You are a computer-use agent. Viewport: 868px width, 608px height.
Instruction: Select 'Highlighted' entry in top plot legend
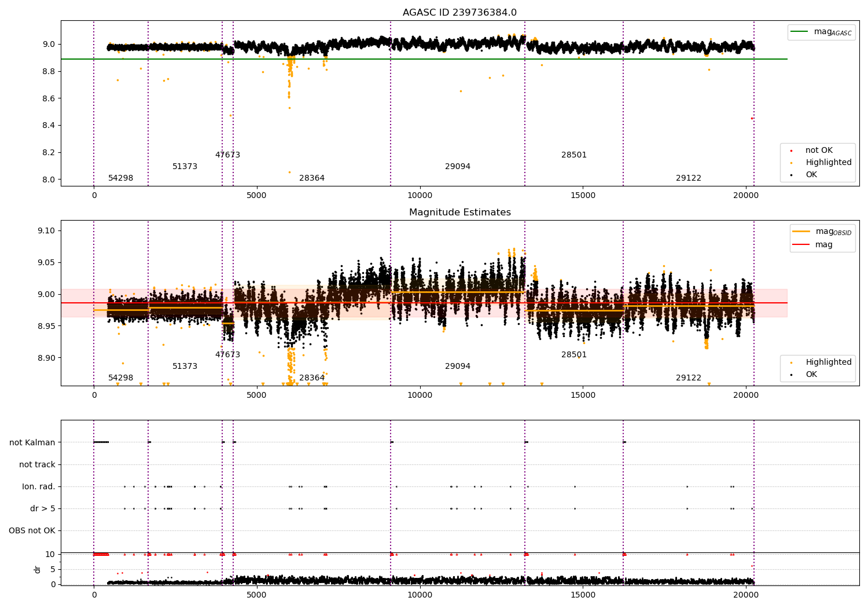tap(828, 163)
